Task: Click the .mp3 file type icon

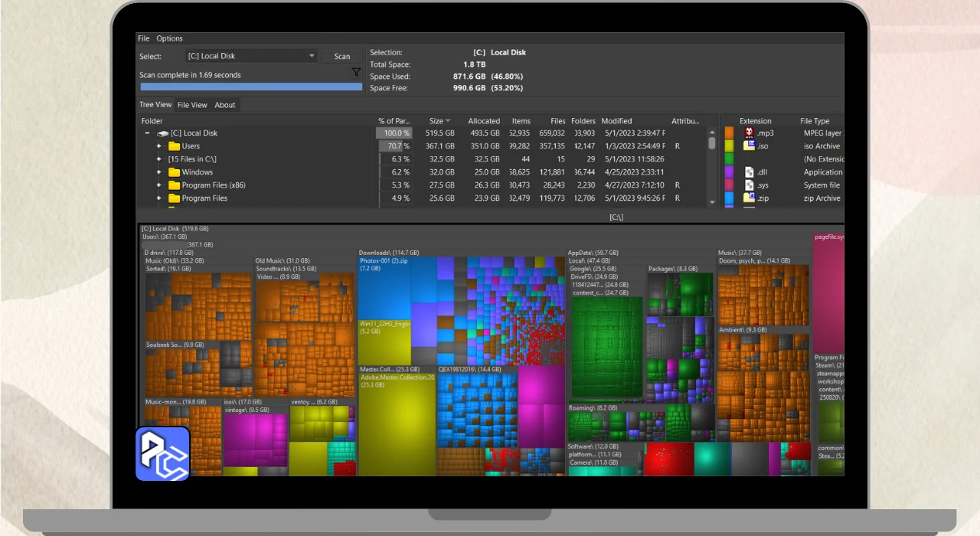Action: coord(750,133)
